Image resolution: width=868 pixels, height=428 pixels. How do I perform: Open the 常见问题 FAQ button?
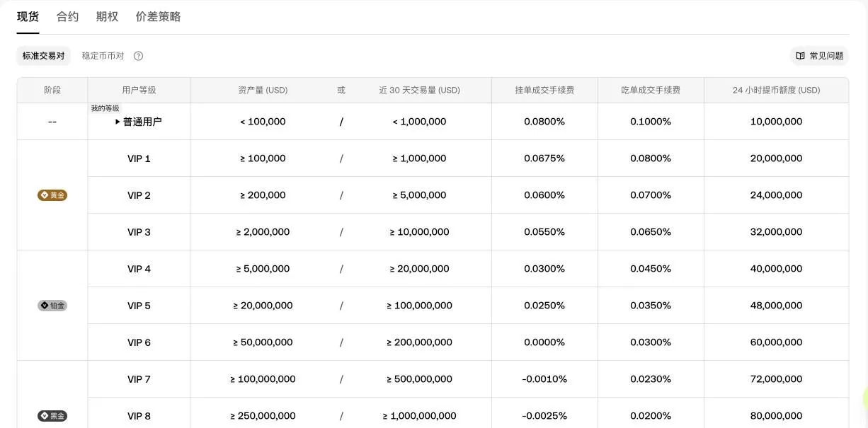(x=819, y=56)
